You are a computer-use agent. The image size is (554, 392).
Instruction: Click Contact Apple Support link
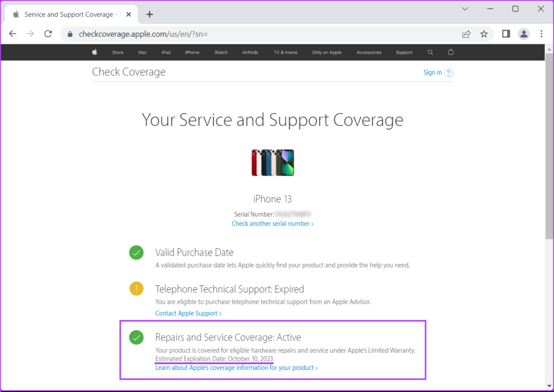point(188,313)
